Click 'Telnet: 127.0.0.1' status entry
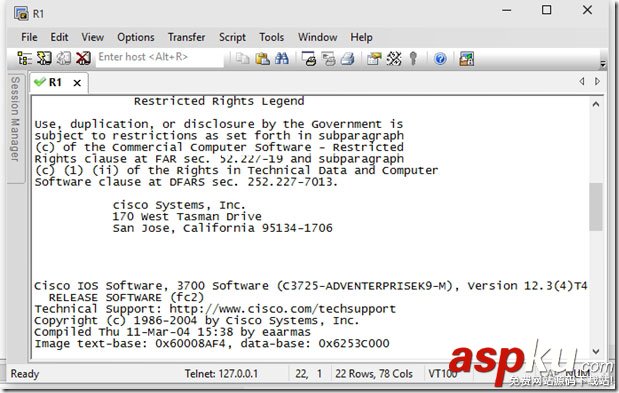The height and width of the screenshot is (393, 619). tap(221, 374)
